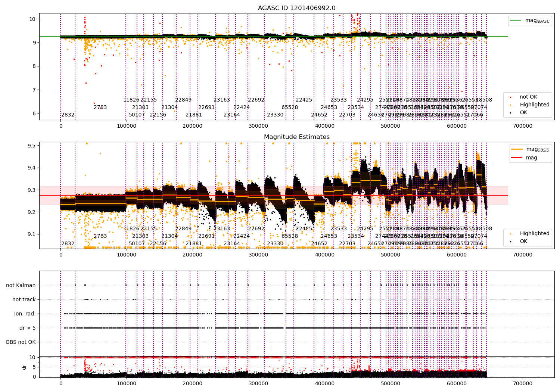Screen dimensions: 560x392
Task: Click obsid label '22703' in the middle plot
Action: coord(347,243)
